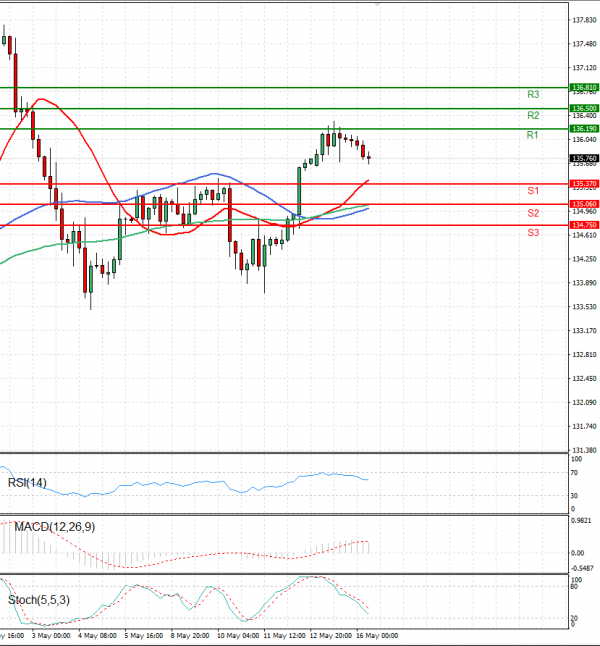
Task: Click the R2 resistance label
Action: [x=533, y=115]
